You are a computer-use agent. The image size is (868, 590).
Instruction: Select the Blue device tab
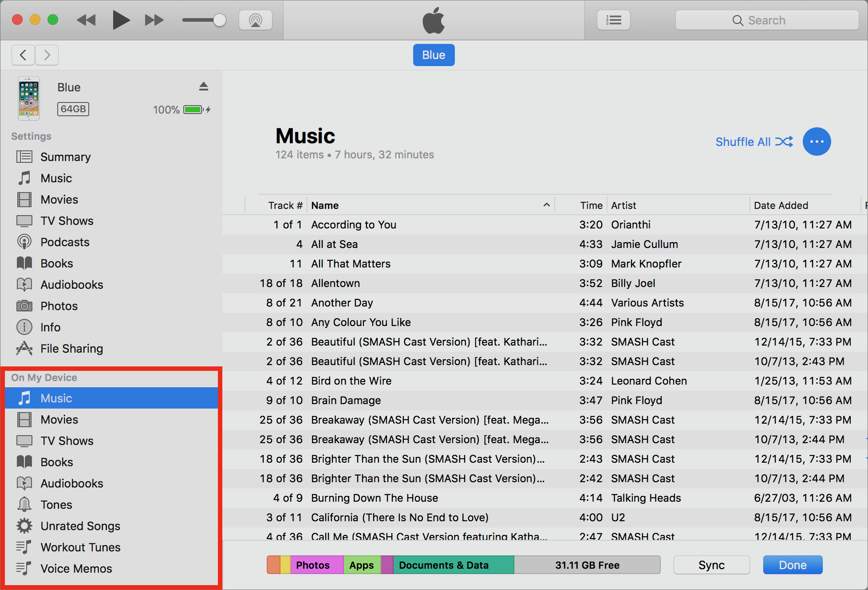[x=434, y=55]
